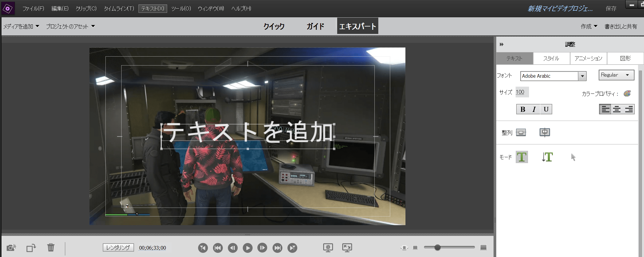Click the fit-to-visible-timeline icon
Screen dimensions: 644x257
pos(404,247)
